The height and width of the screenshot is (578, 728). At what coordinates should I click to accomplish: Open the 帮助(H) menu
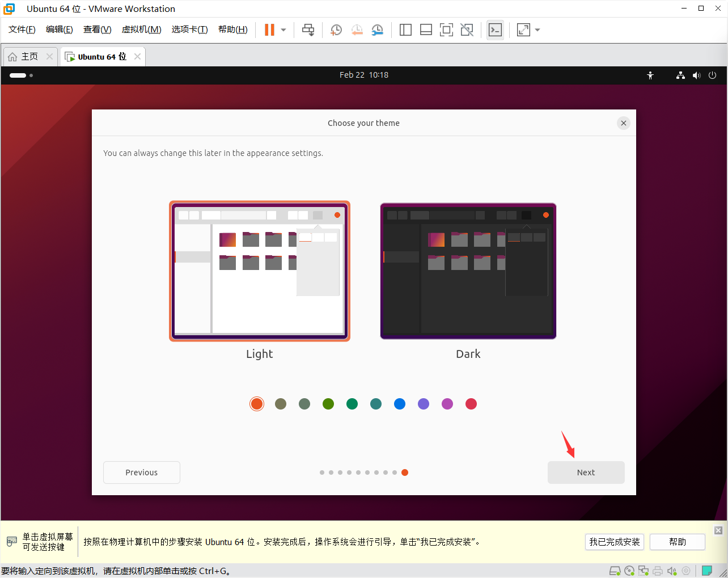pyautogui.click(x=233, y=29)
